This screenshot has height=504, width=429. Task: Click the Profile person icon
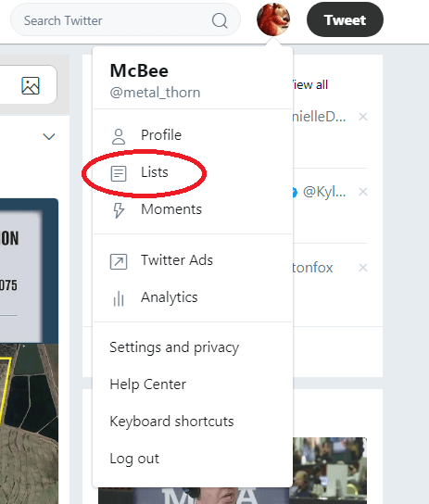[x=119, y=136]
